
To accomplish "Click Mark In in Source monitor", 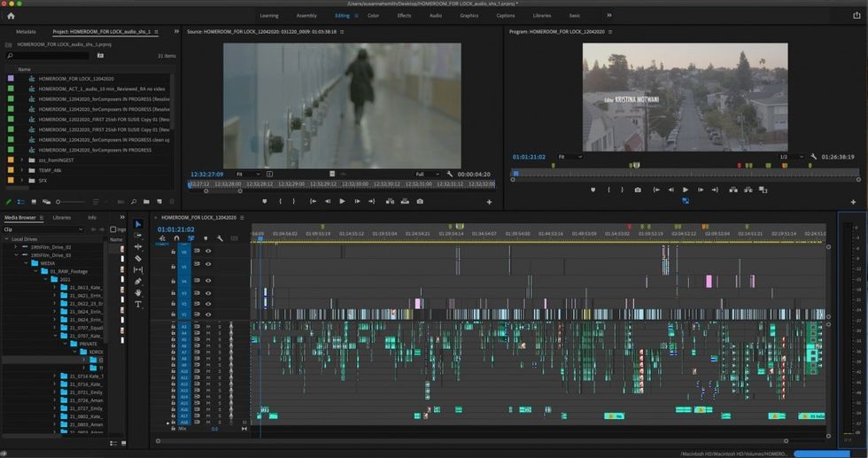I will pos(280,202).
